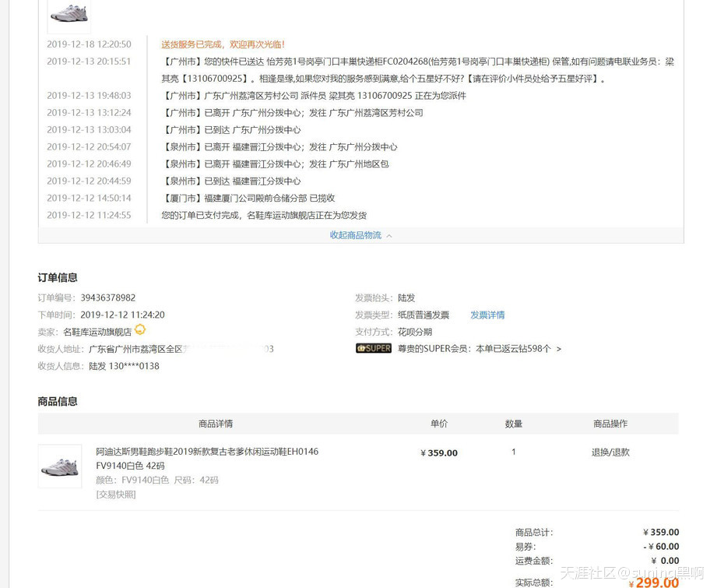Screen dimensions: 710x588
Task: Click tracking entry 发往 广东广州地区包
Action: coord(275,164)
